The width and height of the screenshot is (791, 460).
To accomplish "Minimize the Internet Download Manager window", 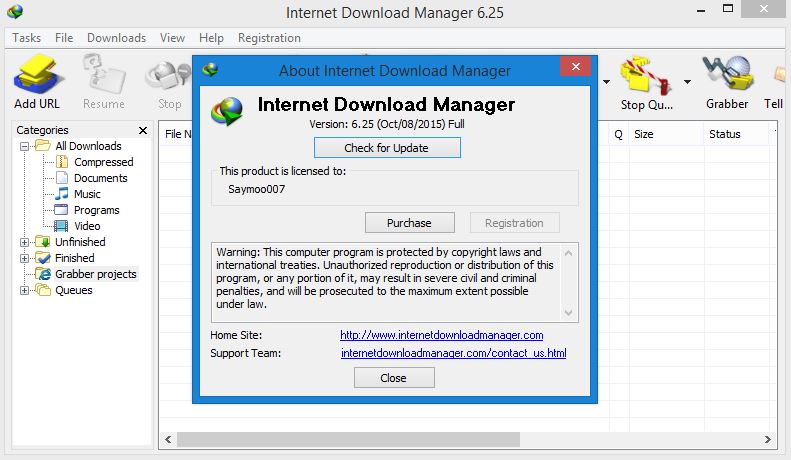I will (701, 10).
